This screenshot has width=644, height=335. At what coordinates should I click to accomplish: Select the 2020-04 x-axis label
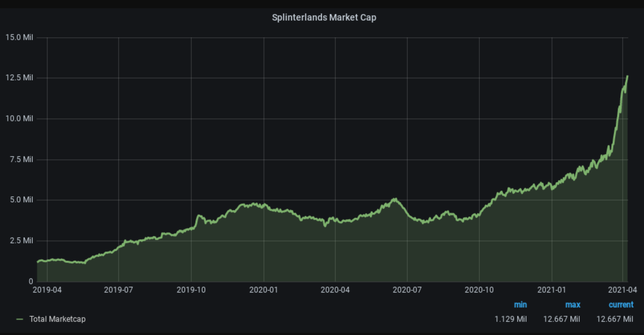[335, 290]
